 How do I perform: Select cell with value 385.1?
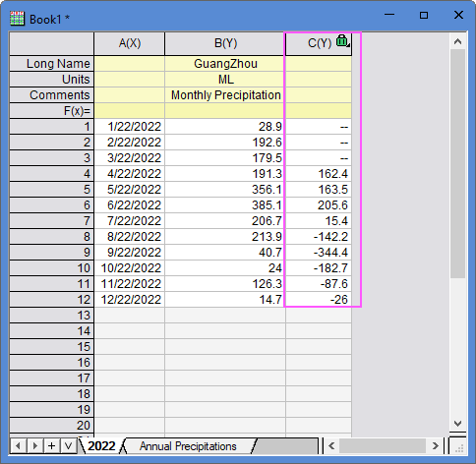tap(225, 205)
